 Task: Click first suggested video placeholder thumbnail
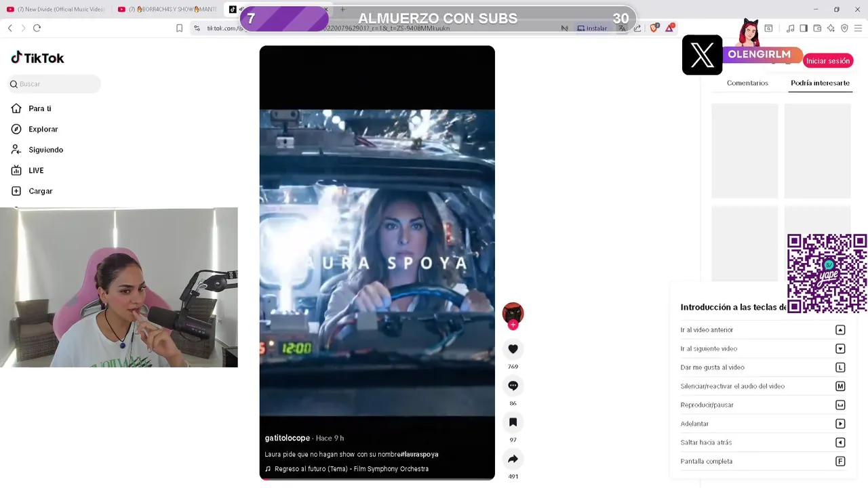click(745, 151)
